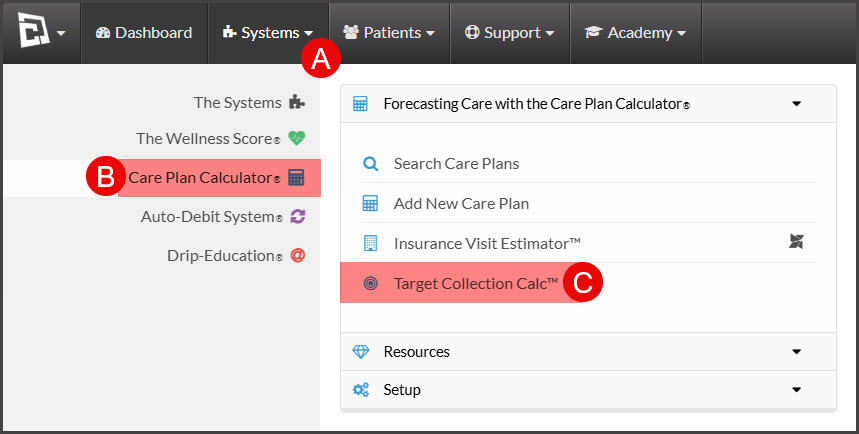
Task: Expand the Setup section arrow
Action: (x=797, y=390)
